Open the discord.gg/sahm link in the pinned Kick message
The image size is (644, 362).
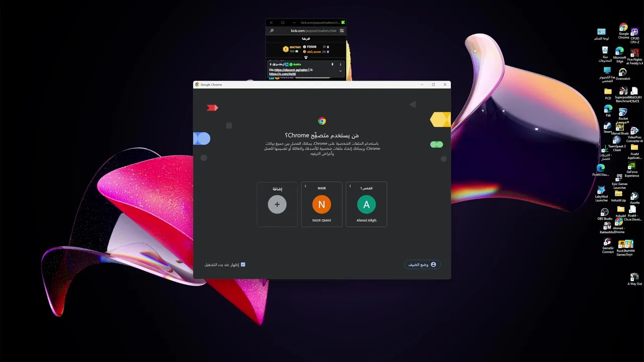click(291, 70)
